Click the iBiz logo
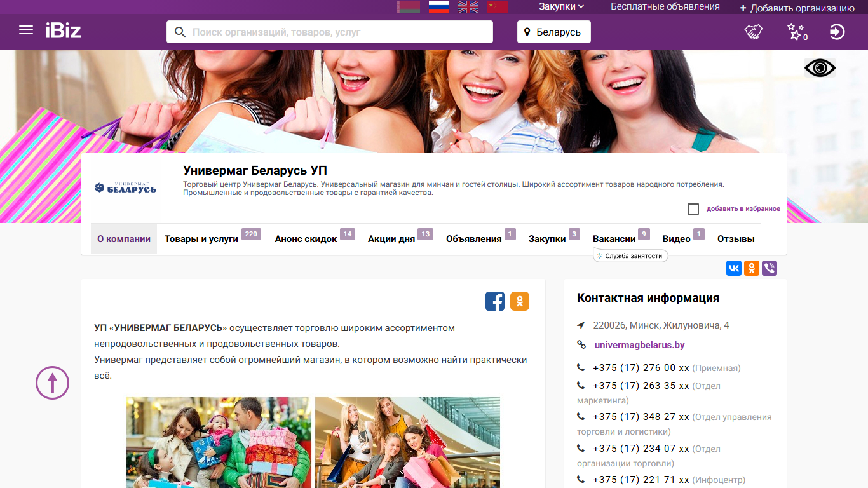 [x=63, y=30]
